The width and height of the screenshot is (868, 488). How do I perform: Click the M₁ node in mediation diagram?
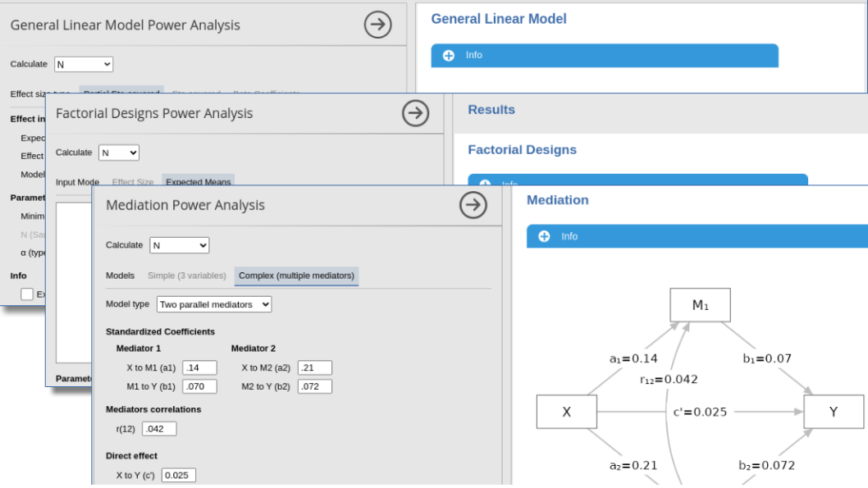point(700,305)
